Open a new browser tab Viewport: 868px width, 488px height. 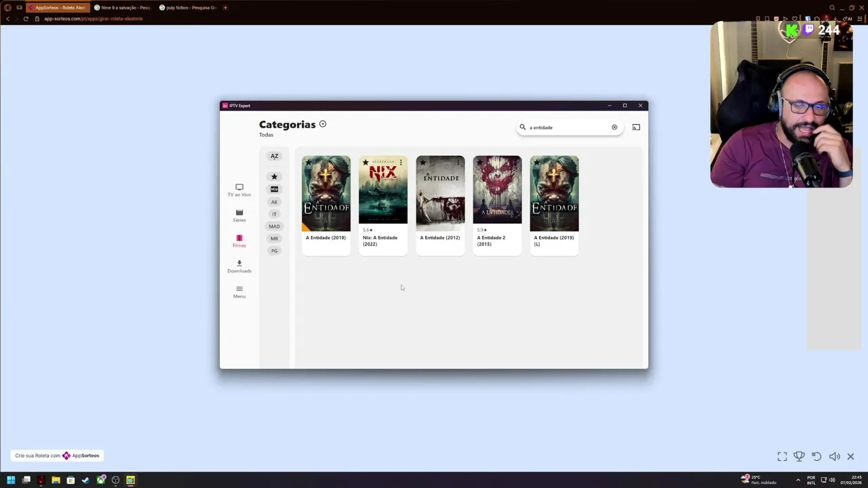[x=225, y=7]
